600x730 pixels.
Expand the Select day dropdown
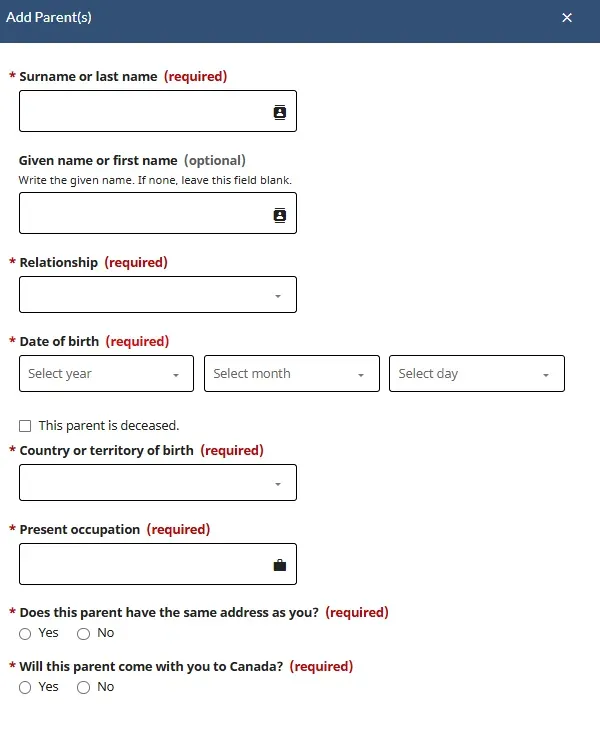(476, 374)
